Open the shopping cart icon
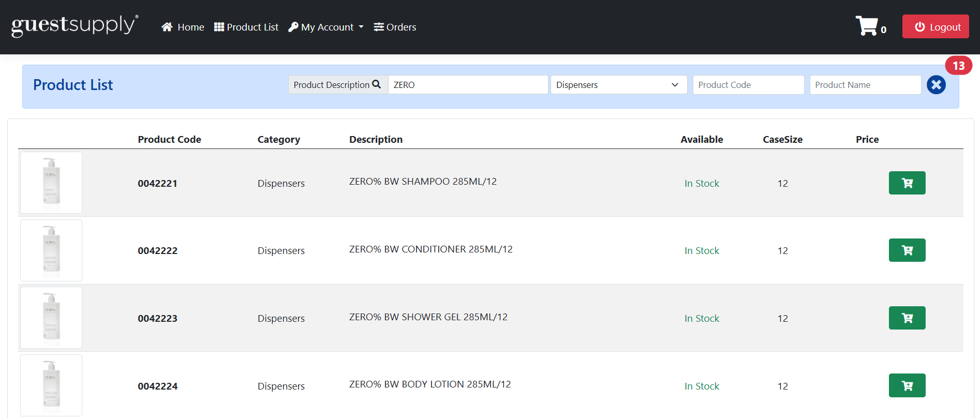980x418 pixels. pyautogui.click(x=867, y=26)
